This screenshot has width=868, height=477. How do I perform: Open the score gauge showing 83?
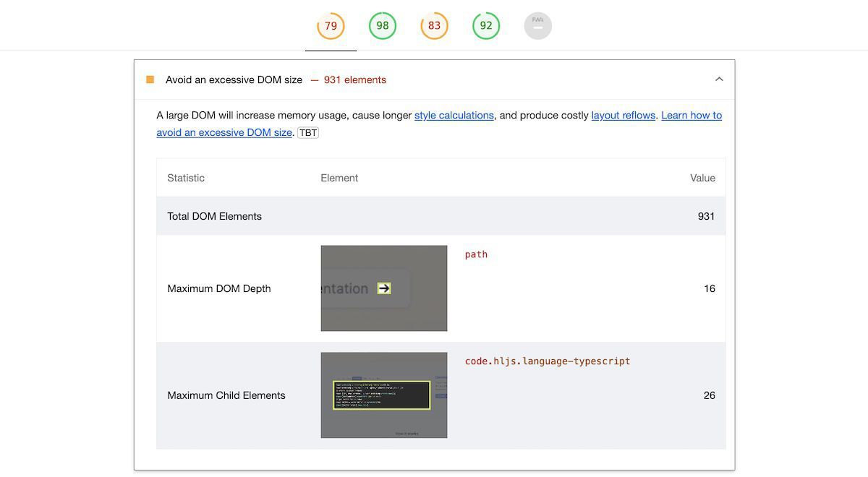pos(434,26)
